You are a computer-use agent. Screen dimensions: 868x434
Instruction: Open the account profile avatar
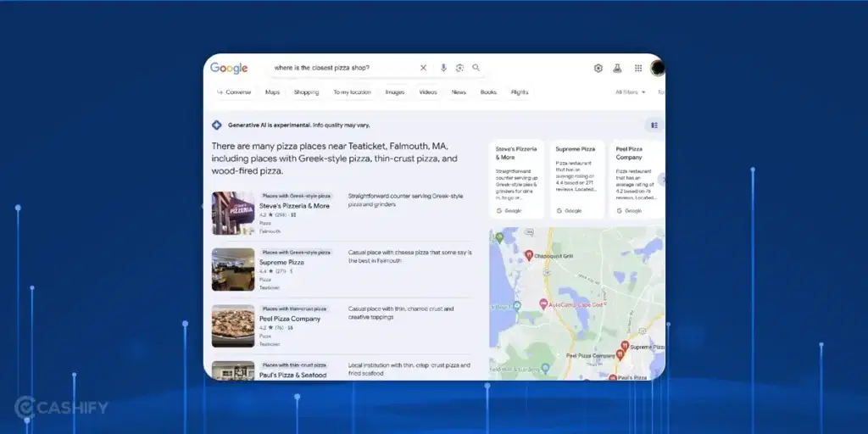point(658,68)
